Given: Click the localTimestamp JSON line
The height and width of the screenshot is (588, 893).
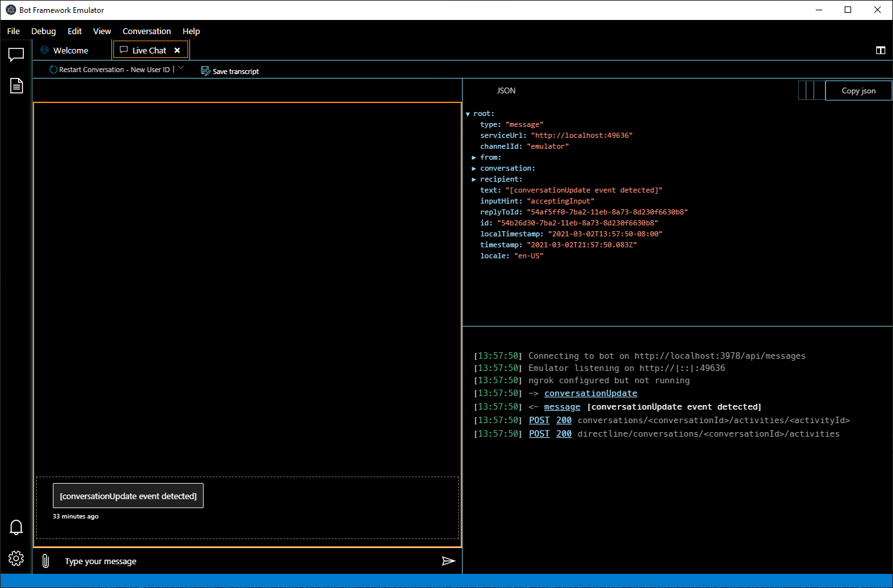Looking at the screenshot, I should coord(571,234).
